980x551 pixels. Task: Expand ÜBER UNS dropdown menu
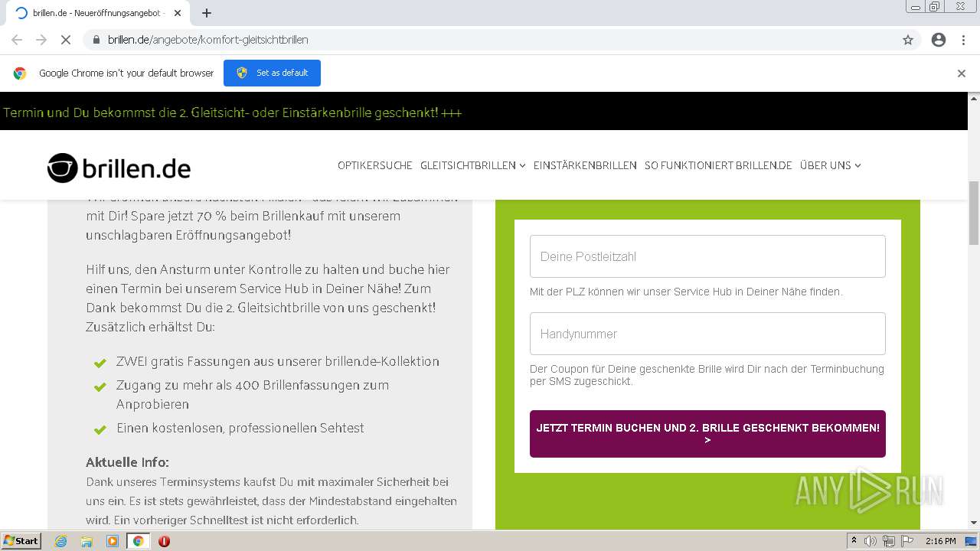pyautogui.click(x=831, y=165)
